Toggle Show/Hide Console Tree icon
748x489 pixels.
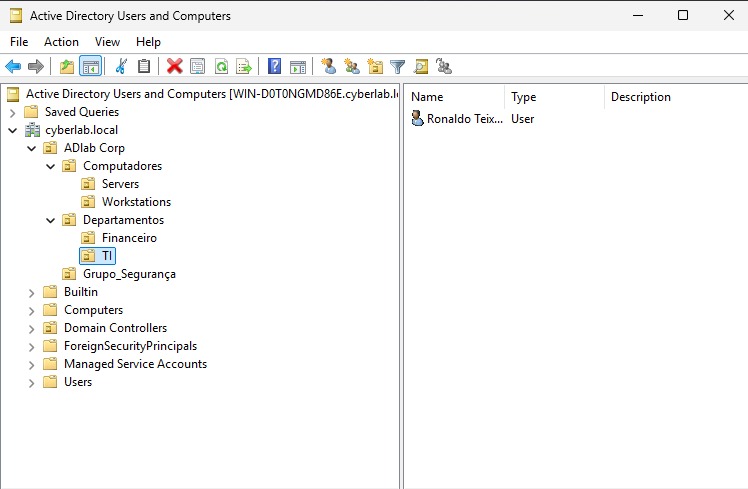[x=91, y=66]
